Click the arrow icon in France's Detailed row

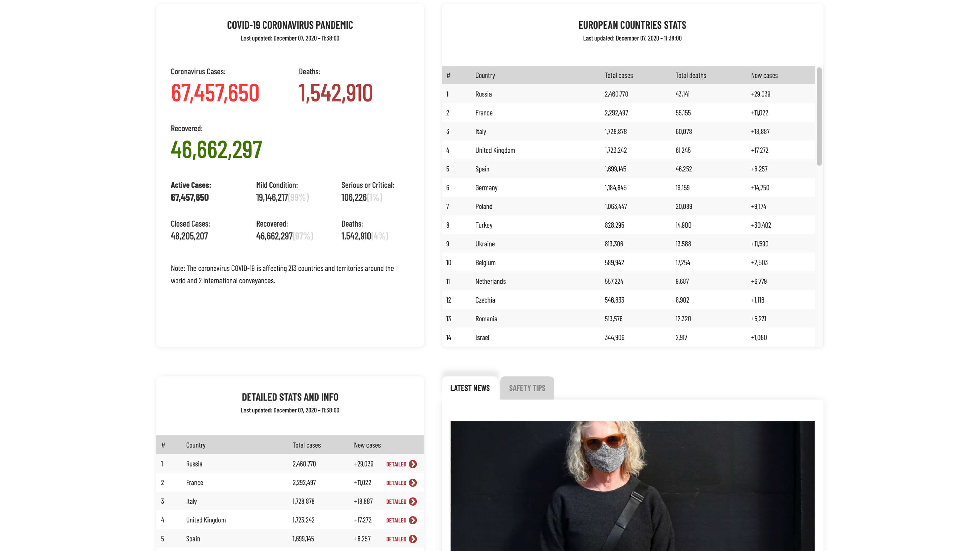click(413, 483)
